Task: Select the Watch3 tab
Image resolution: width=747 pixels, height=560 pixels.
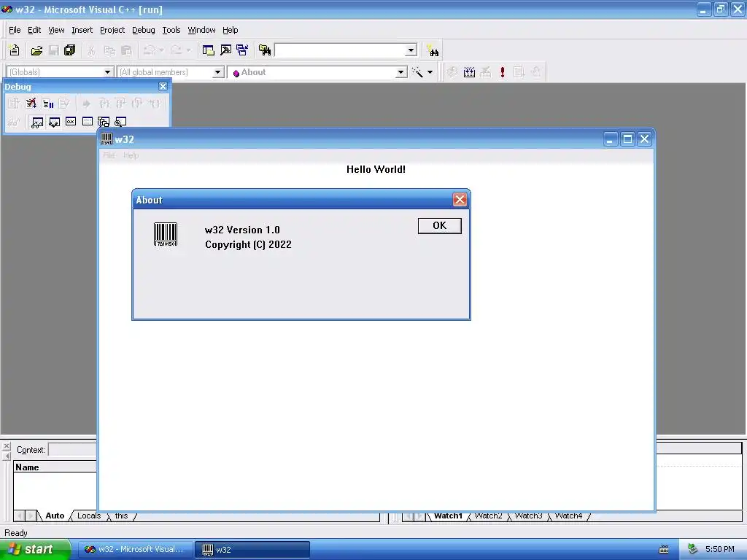Action: pyautogui.click(x=528, y=516)
